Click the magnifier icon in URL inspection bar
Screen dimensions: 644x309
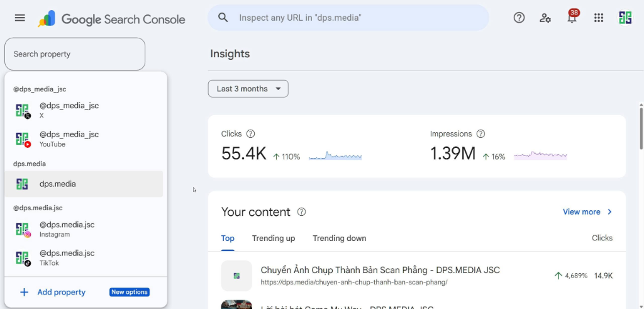coord(223,17)
